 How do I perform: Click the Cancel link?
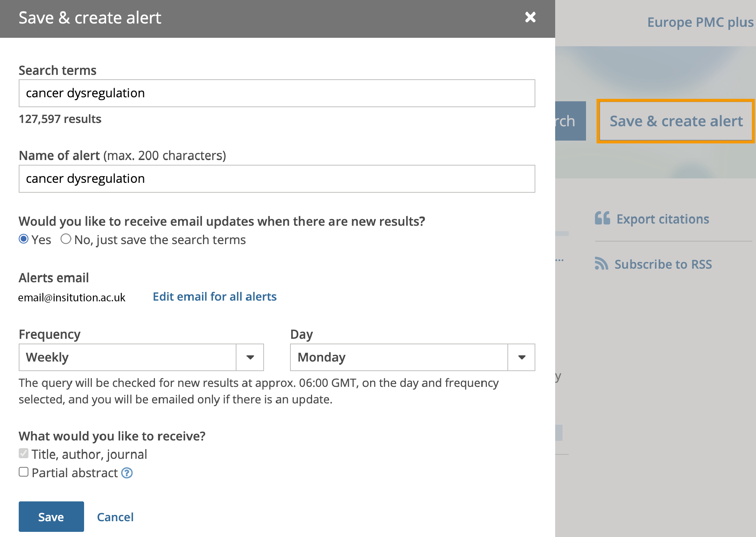[115, 517]
